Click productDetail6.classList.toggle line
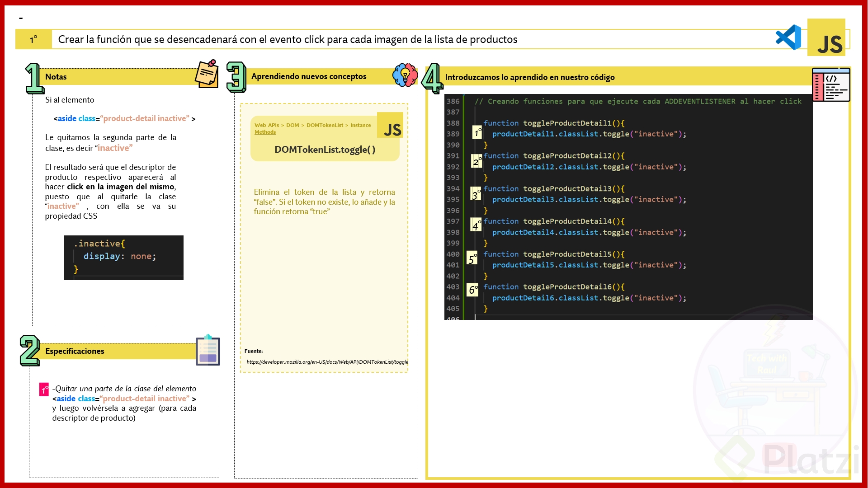This screenshot has height=488, width=868. 589,298
